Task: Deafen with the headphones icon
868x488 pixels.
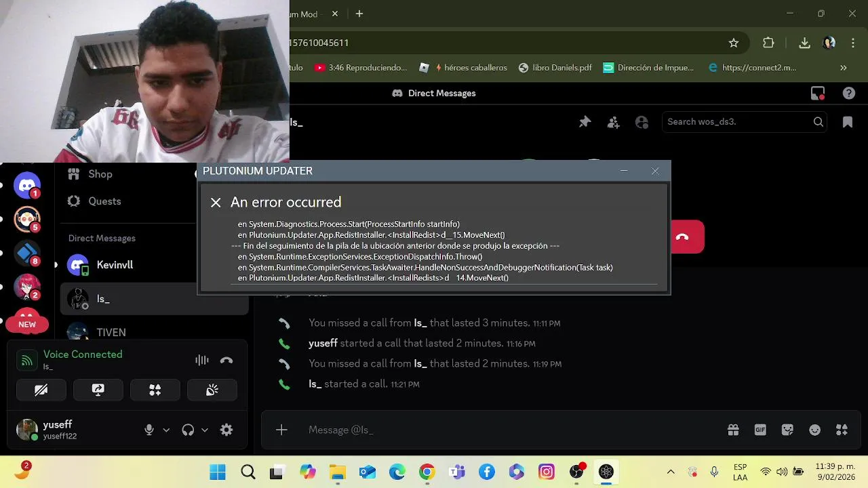Action: tap(188, 430)
